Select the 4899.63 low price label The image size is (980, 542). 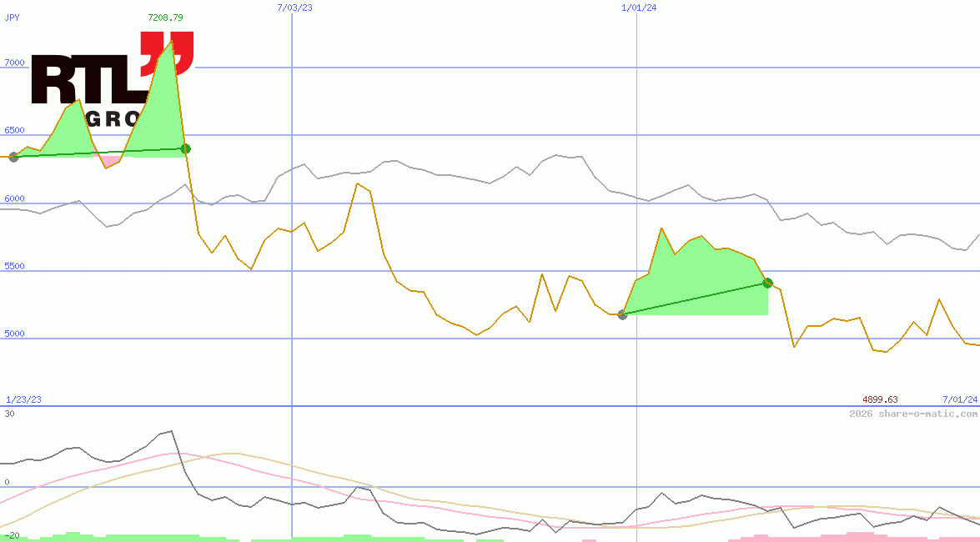[x=880, y=399]
